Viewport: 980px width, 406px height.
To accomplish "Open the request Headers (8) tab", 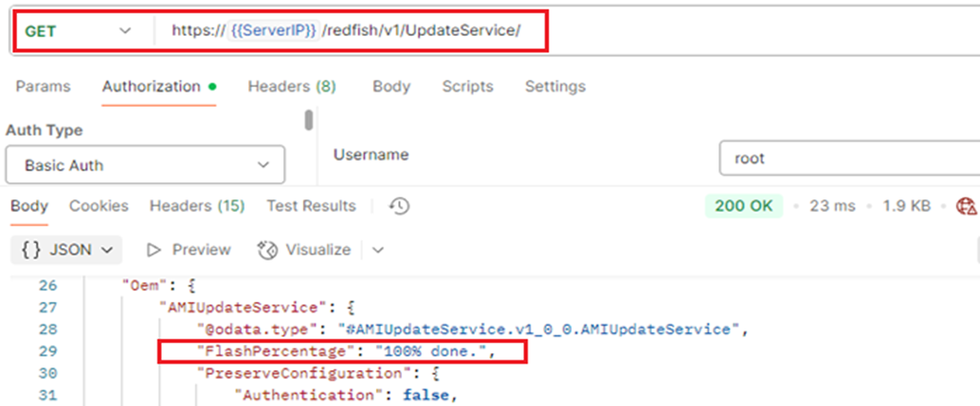I will pyautogui.click(x=291, y=86).
